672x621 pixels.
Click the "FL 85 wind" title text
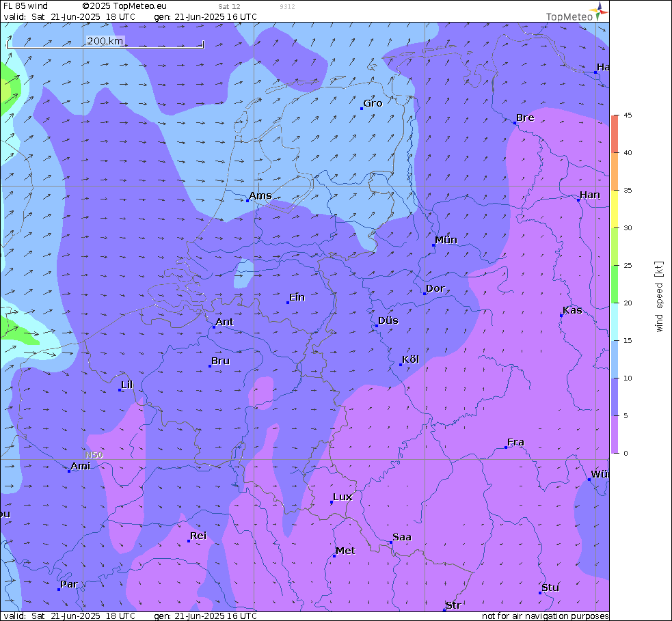point(26,6)
